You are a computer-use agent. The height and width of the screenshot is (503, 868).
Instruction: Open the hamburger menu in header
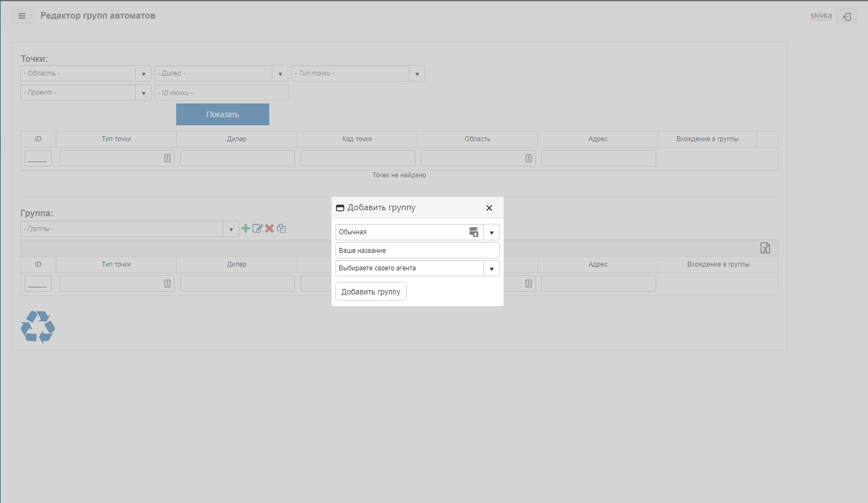[x=22, y=16]
